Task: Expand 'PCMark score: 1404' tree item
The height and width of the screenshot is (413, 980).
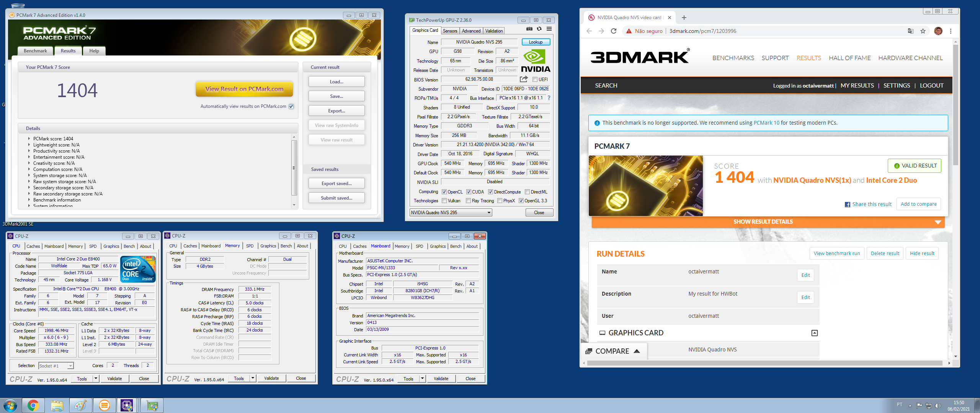Action: [x=29, y=139]
